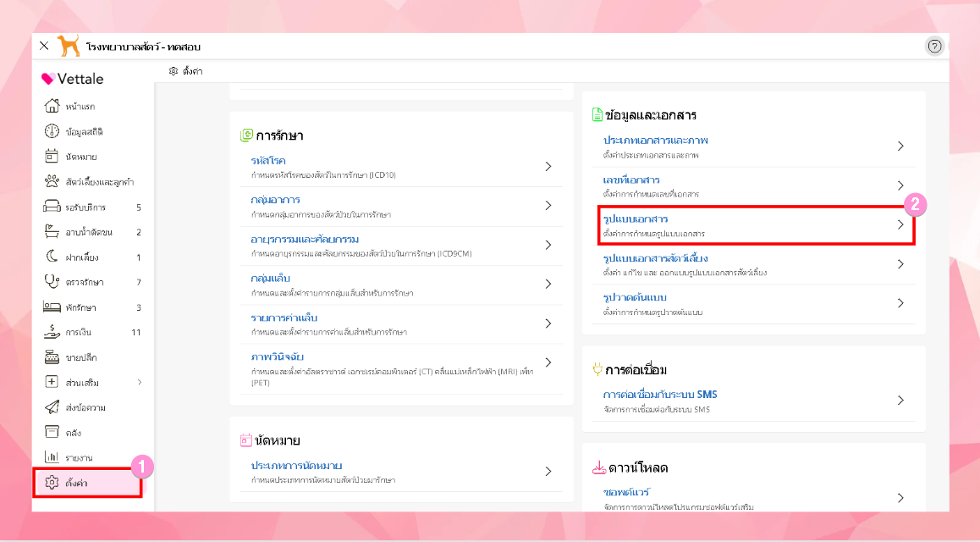Go to หน้าแรก home icon in sidebar

tap(52, 106)
